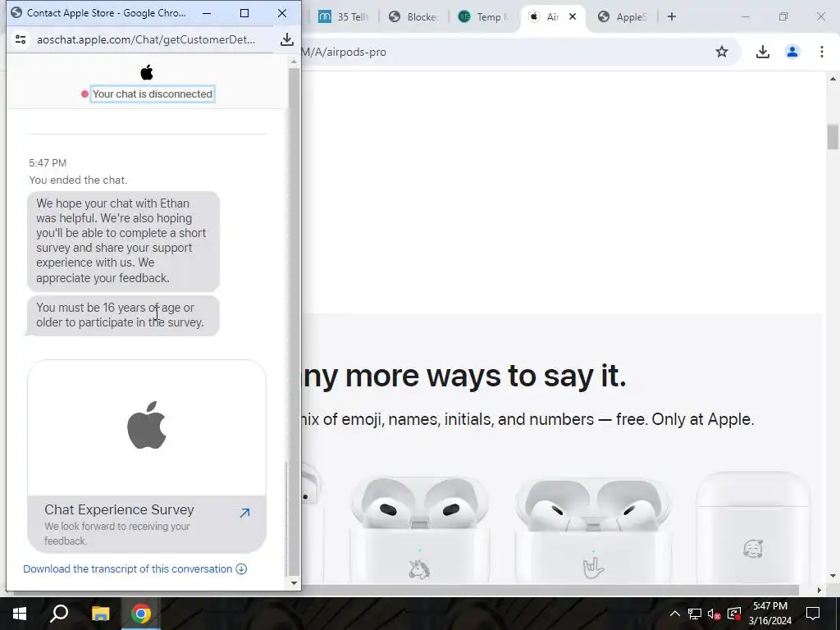Click the 'Your chat is disconnected' status text
Image resolution: width=840 pixels, height=630 pixels.
point(153,94)
